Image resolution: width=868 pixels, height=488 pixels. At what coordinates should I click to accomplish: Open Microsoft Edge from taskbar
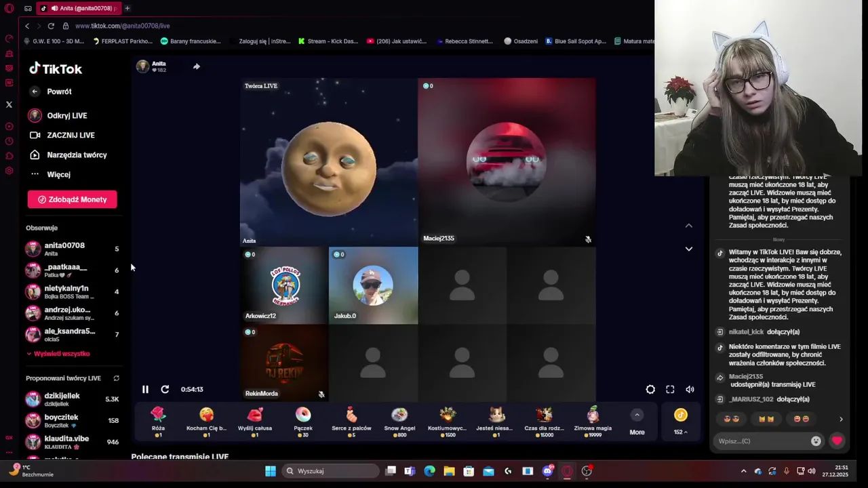(429, 471)
